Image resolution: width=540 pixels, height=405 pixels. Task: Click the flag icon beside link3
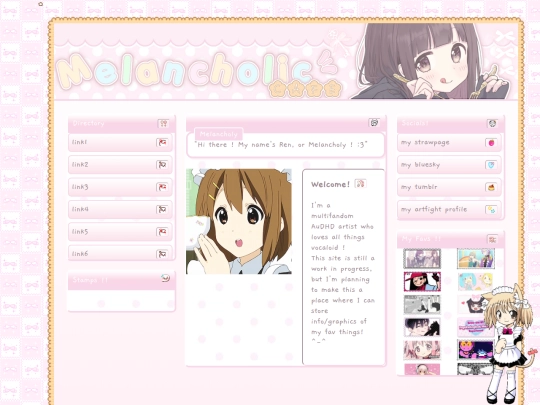coord(162,187)
